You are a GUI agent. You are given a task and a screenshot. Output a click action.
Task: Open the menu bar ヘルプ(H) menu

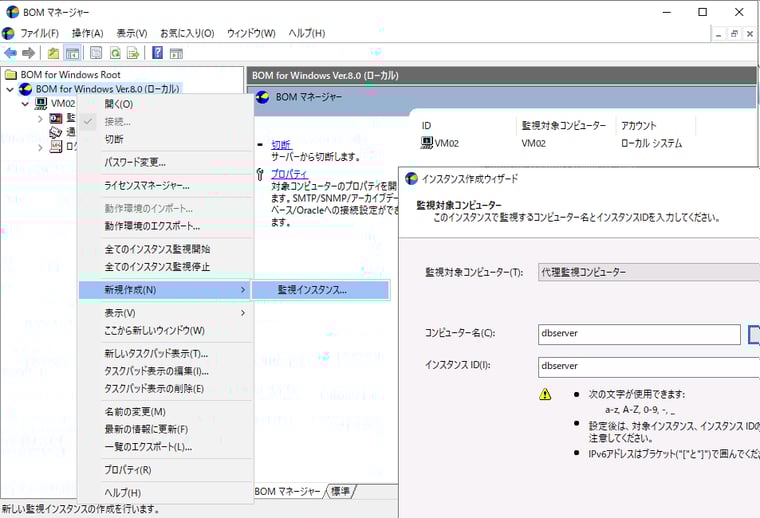tap(307, 33)
